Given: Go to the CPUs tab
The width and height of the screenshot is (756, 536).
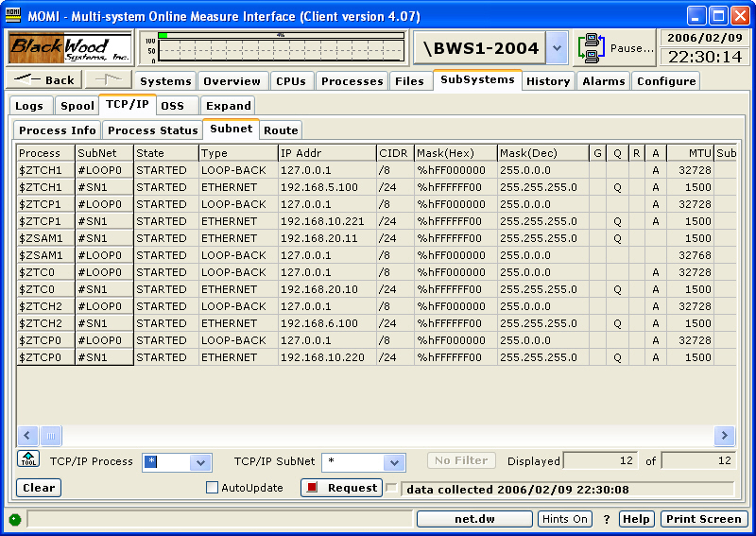Looking at the screenshot, I should 291,81.
